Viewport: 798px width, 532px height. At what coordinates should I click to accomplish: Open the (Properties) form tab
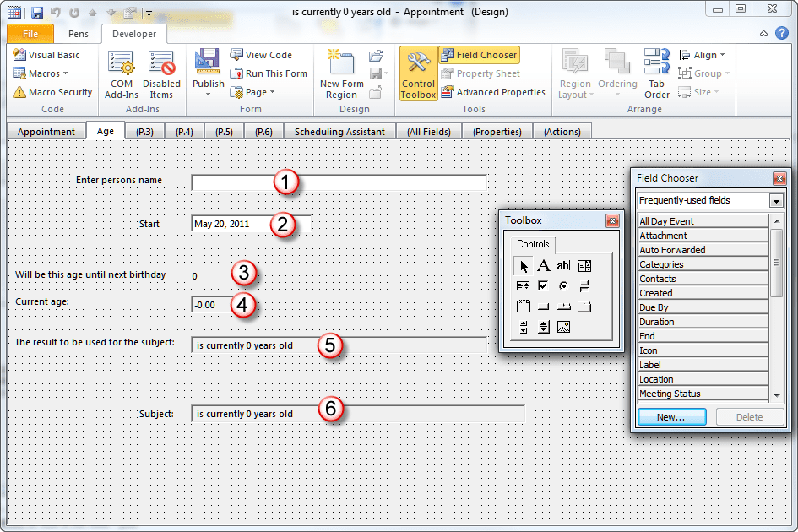tap(497, 132)
